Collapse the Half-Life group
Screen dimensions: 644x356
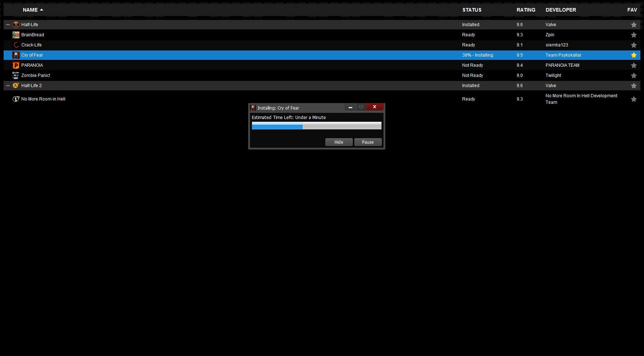click(8, 25)
